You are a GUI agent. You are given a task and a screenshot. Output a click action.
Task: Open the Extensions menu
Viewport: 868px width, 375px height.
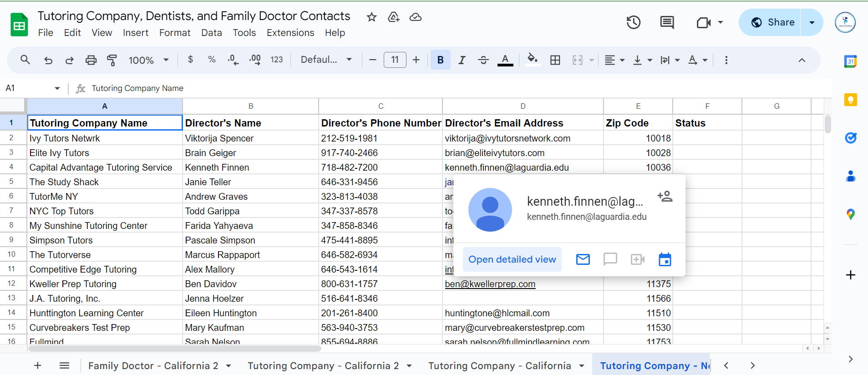(x=290, y=33)
